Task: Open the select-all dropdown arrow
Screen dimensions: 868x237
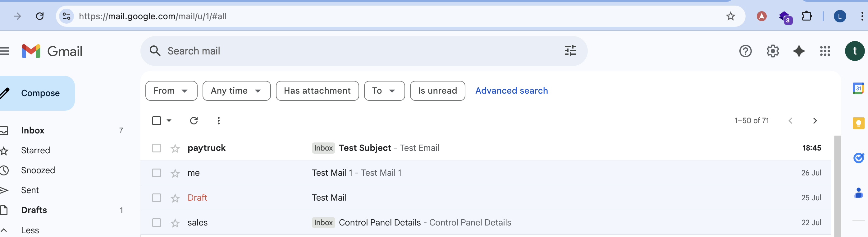Action: click(x=169, y=121)
